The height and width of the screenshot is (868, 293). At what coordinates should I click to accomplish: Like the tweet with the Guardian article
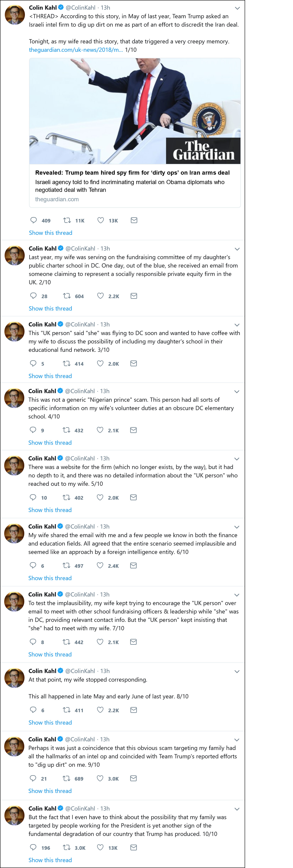pos(101,220)
